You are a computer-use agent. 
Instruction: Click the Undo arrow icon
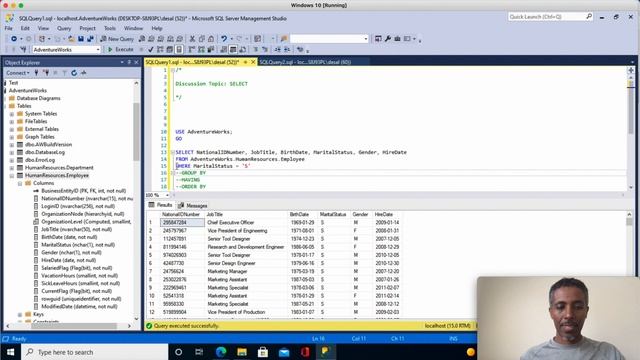click(224, 39)
